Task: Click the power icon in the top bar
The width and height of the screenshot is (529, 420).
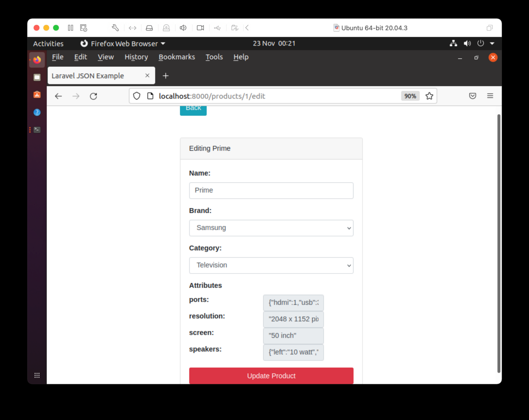Action: click(481, 43)
